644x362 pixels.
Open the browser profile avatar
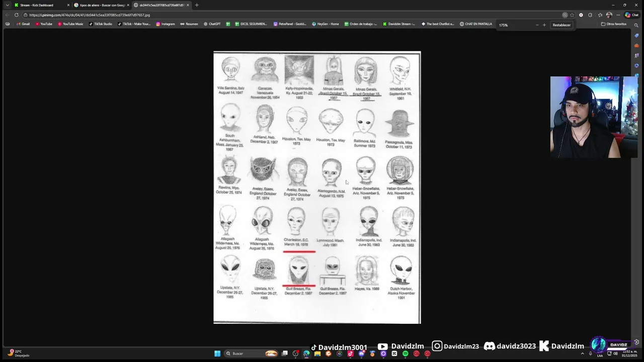pyautogui.click(x=609, y=15)
